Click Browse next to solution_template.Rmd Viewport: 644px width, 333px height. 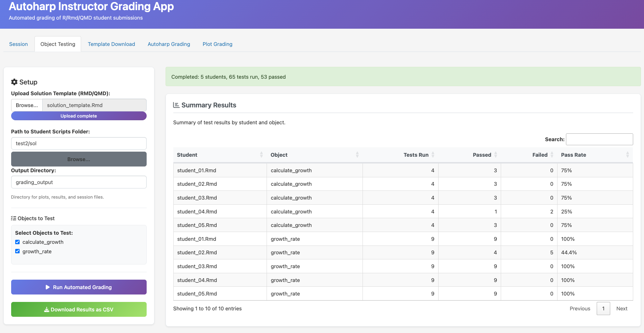point(27,105)
